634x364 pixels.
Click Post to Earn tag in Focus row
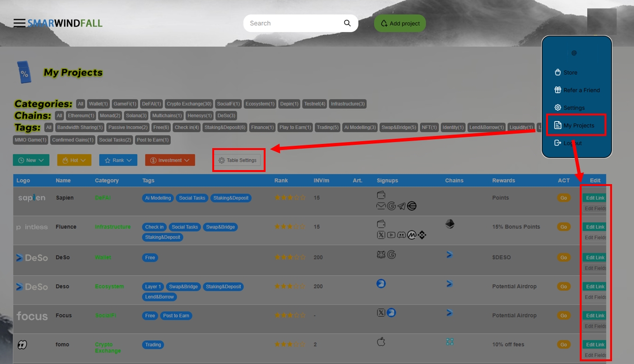(x=176, y=316)
